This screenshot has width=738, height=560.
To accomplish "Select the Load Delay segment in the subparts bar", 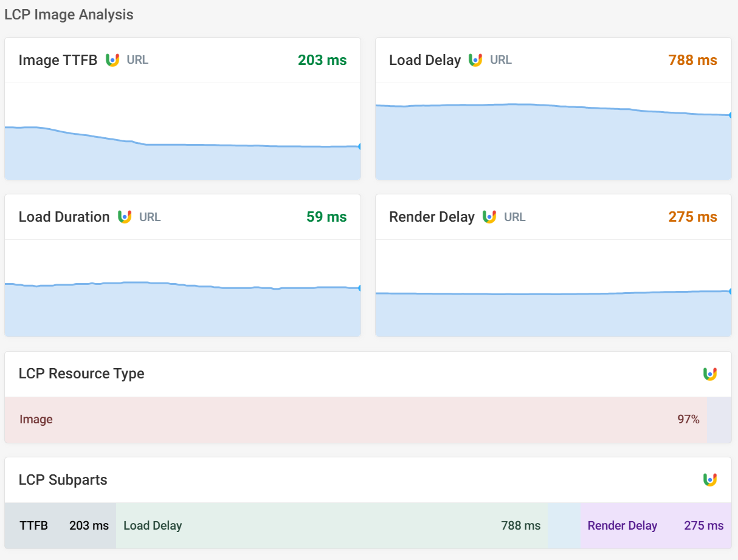I will pyautogui.click(x=331, y=525).
